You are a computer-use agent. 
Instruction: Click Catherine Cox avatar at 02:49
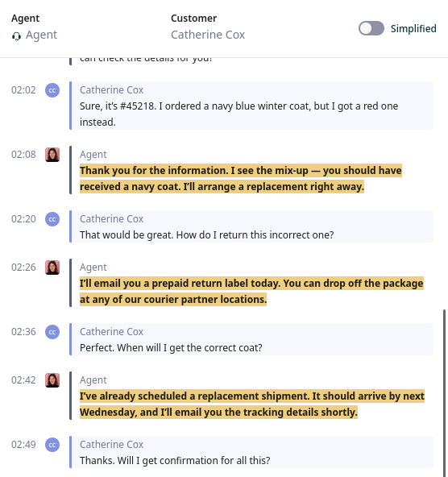52,445
